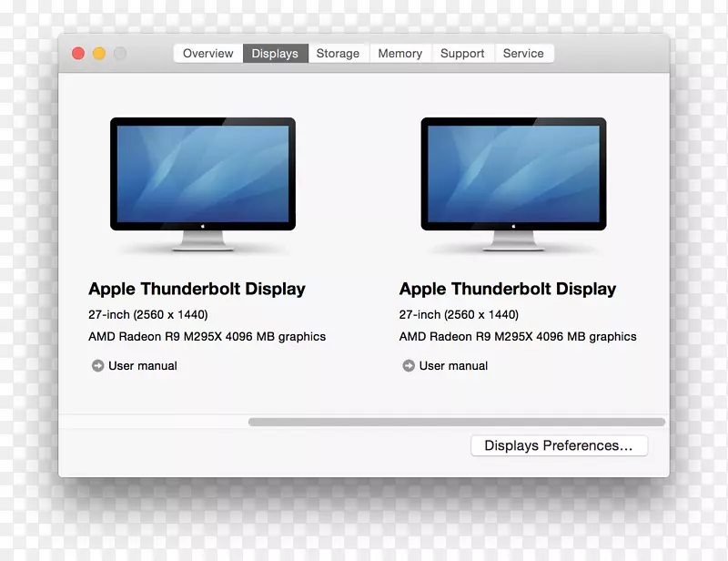Select the currently active Displays tab

coord(275,53)
